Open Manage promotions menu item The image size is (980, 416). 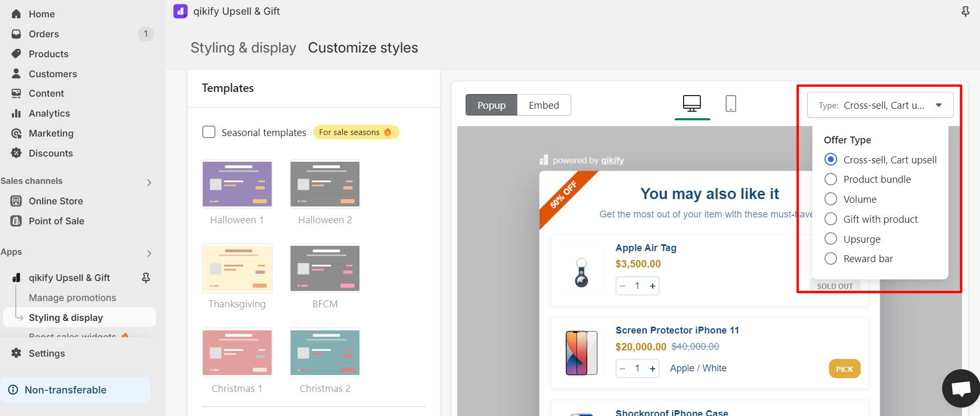[73, 298]
